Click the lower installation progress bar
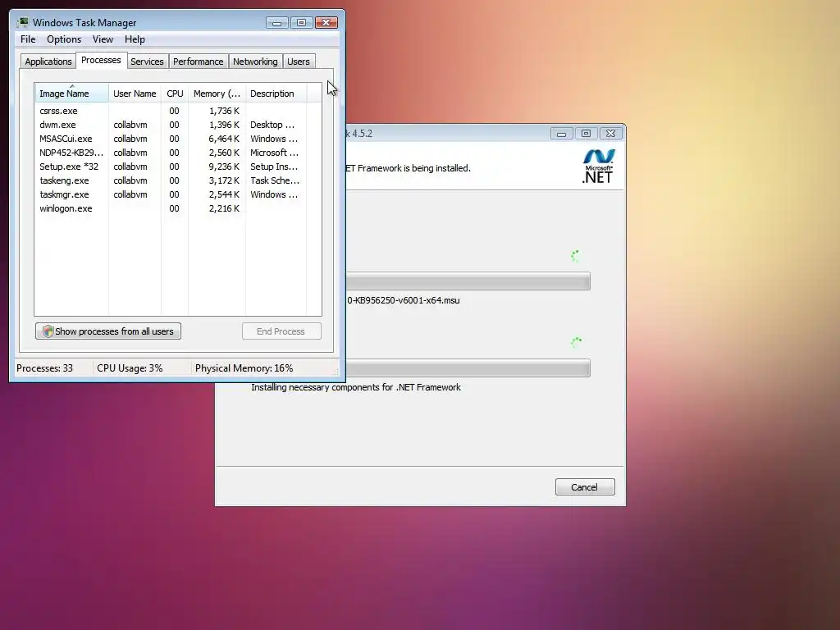 (468, 368)
